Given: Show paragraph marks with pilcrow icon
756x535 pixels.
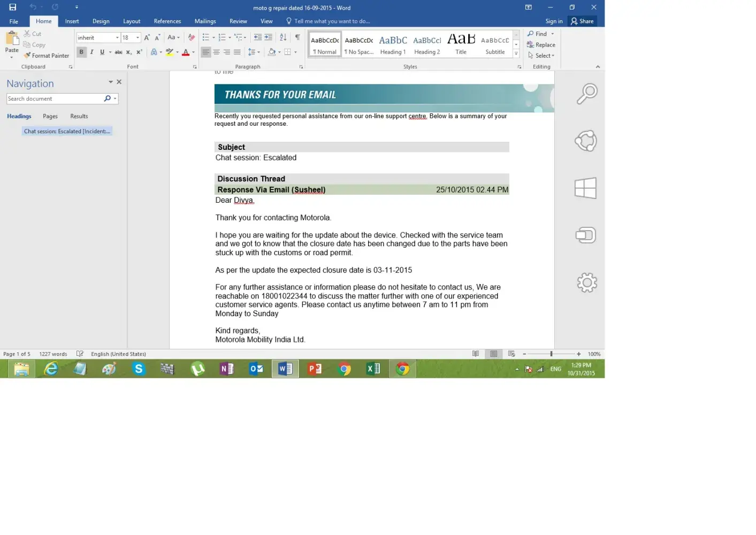Looking at the screenshot, I should click(x=297, y=37).
